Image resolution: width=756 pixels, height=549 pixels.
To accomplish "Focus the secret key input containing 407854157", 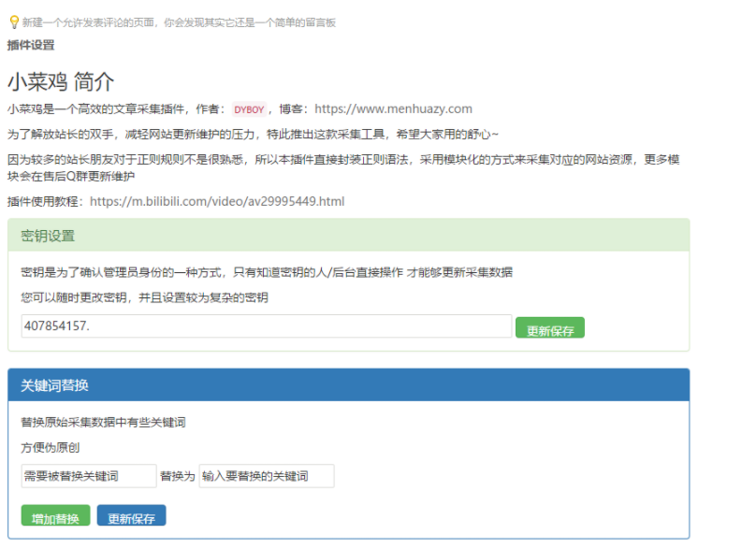I will [x=262, y=327].
